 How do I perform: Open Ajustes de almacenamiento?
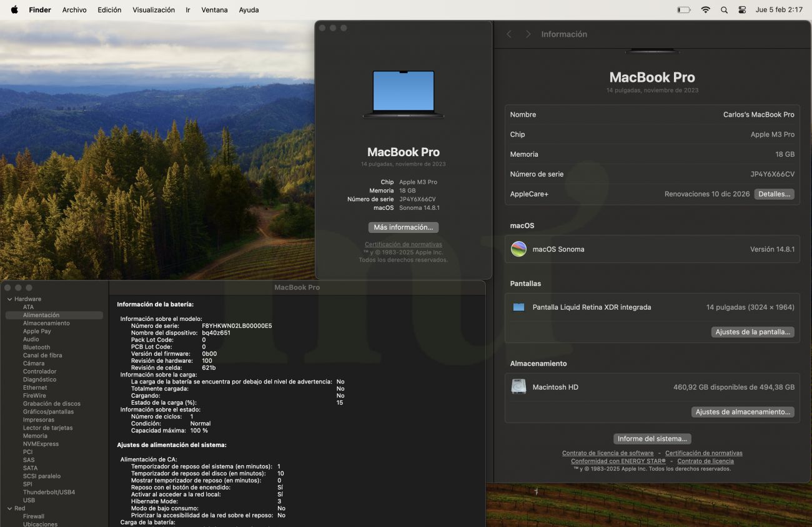743,412
